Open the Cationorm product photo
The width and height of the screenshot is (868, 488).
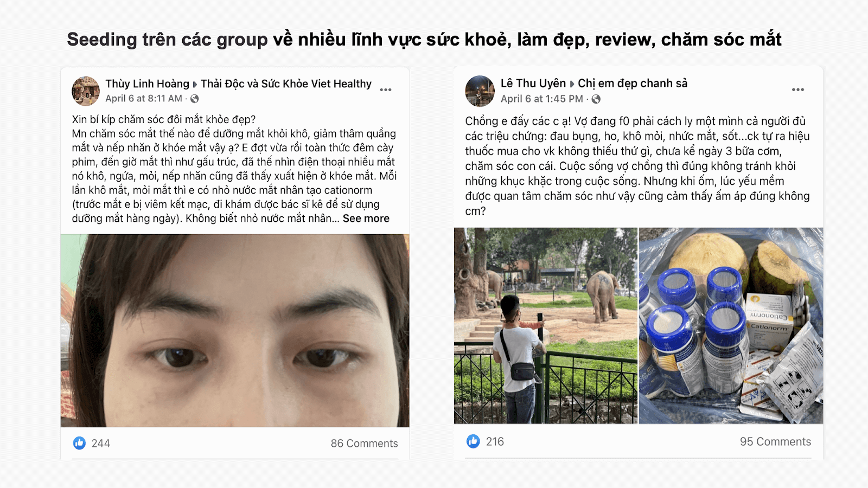[731, 325]
